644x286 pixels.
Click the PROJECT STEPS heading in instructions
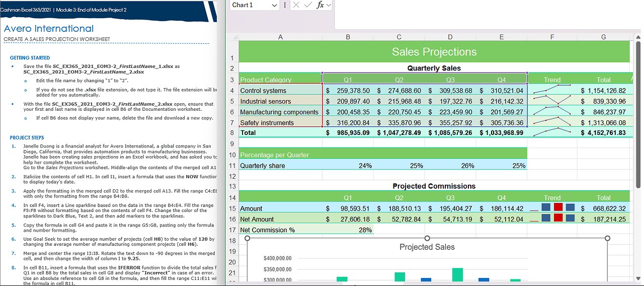point(27,137)
